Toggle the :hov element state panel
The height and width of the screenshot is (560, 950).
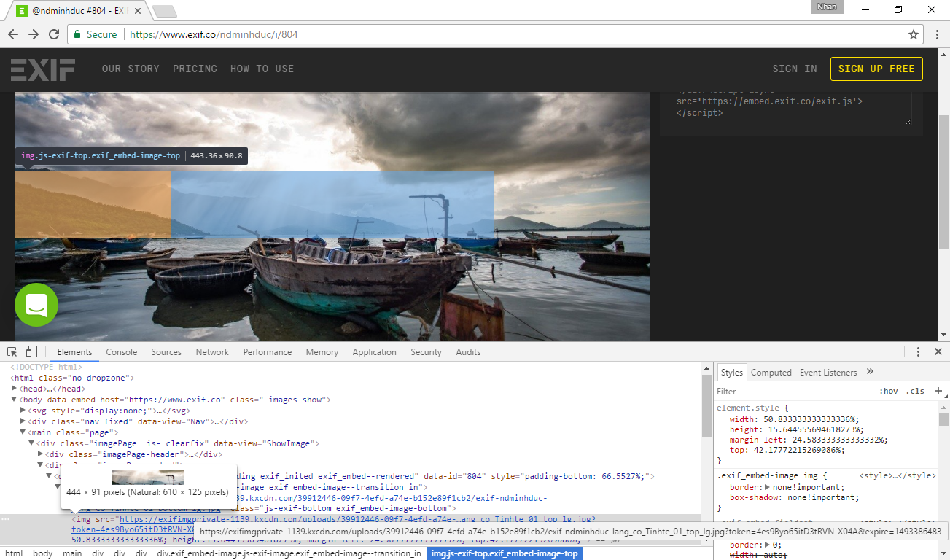coord(888,392)
